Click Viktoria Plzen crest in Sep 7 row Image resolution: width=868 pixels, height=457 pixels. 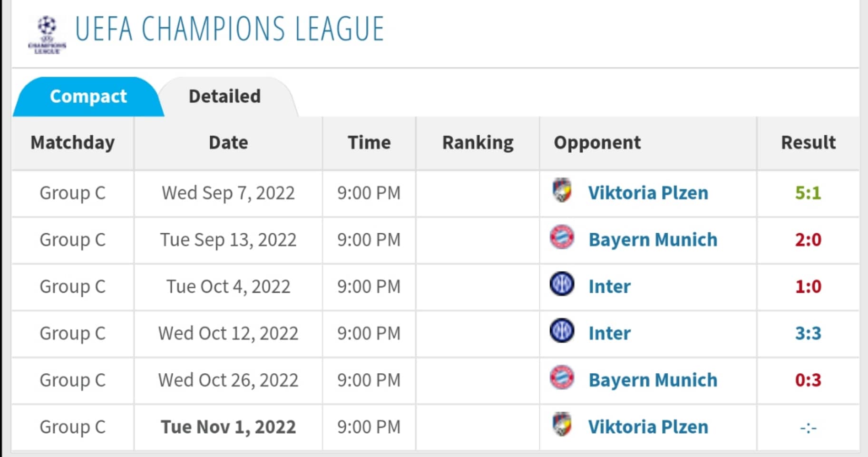click(x=562, y=190)
